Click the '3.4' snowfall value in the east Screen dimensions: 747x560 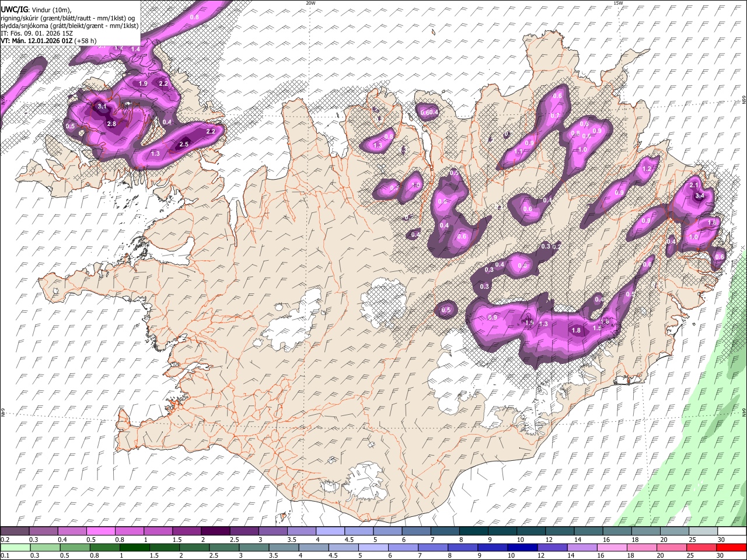click(700, 196)
